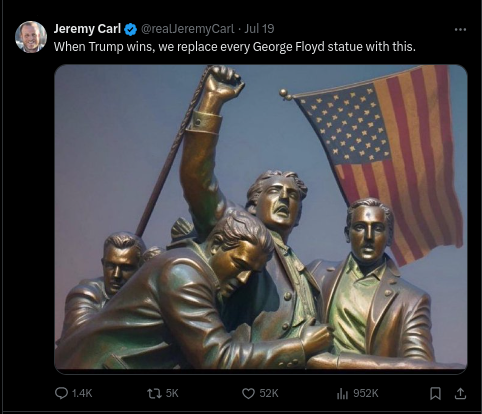Share the post via upload arrow icon
Image resolution: width=482 pixels, height=414 pixels.
tap(460, 394)
